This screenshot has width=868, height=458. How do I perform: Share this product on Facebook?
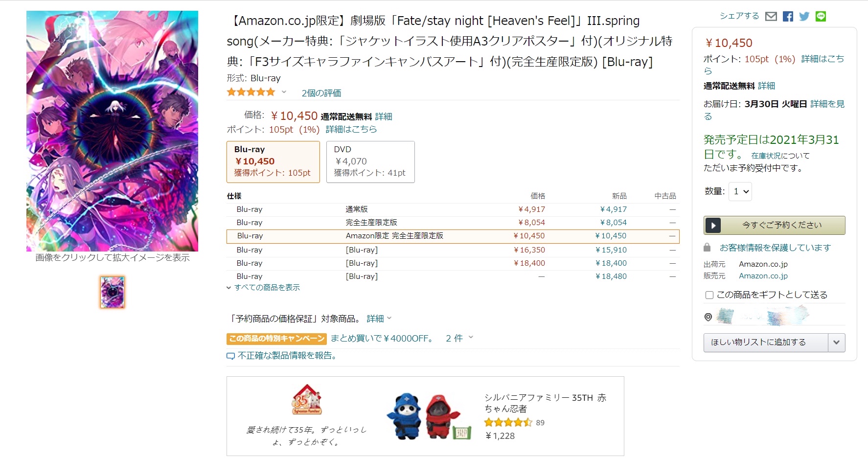[x=788, y=17]
